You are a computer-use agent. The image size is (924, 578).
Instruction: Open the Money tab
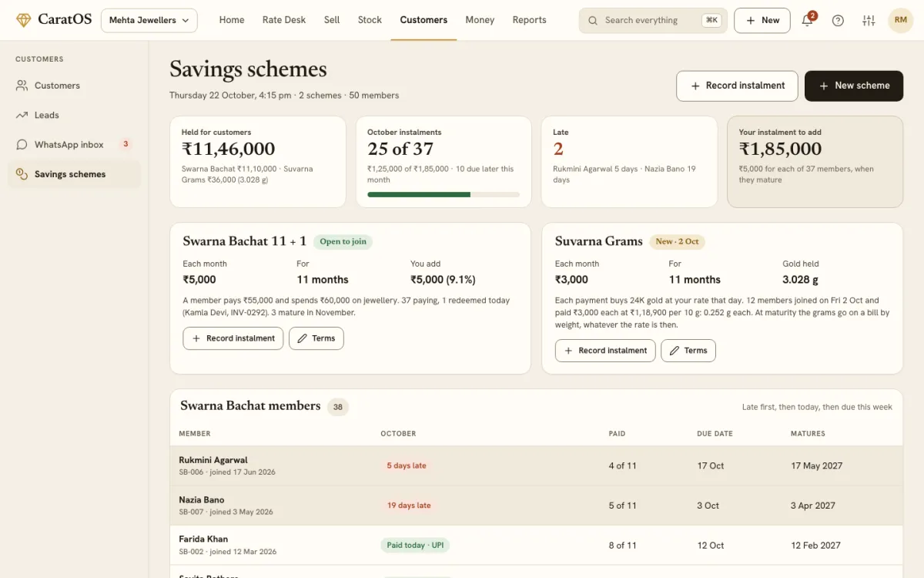click(x=480, y=20)
